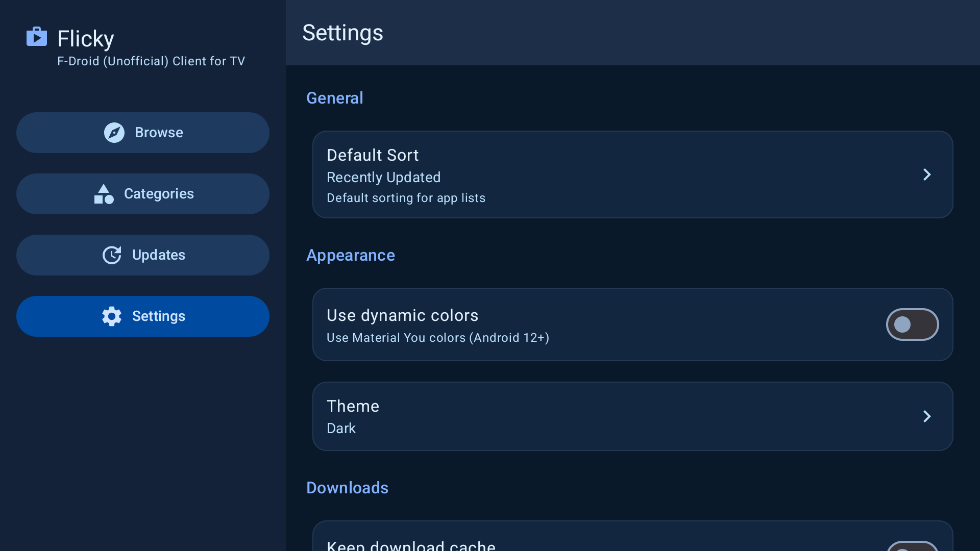The height and width of the screenshot is (551, 980).
Task: Click the Updates clock icon
Action: click(x=112, y=255)
